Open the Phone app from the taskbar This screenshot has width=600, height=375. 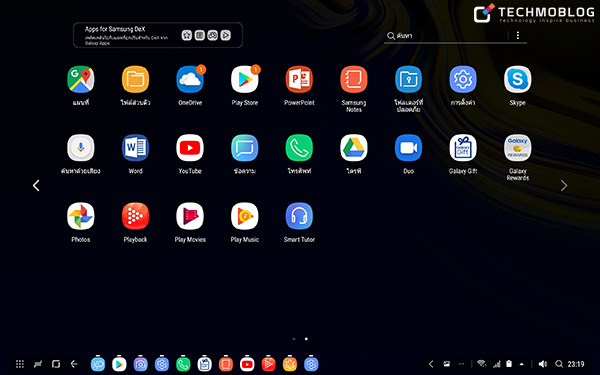point(183,364)
